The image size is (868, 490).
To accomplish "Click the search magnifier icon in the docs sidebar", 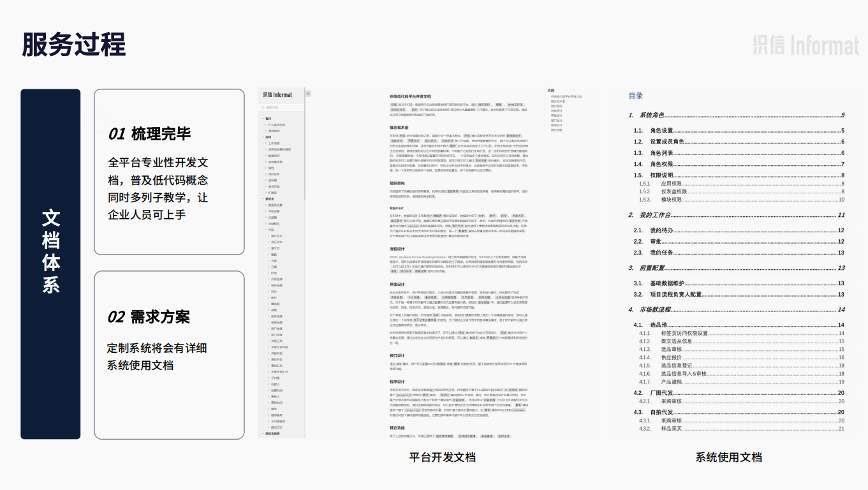I will pyautogui.click(x=263, y=107).
